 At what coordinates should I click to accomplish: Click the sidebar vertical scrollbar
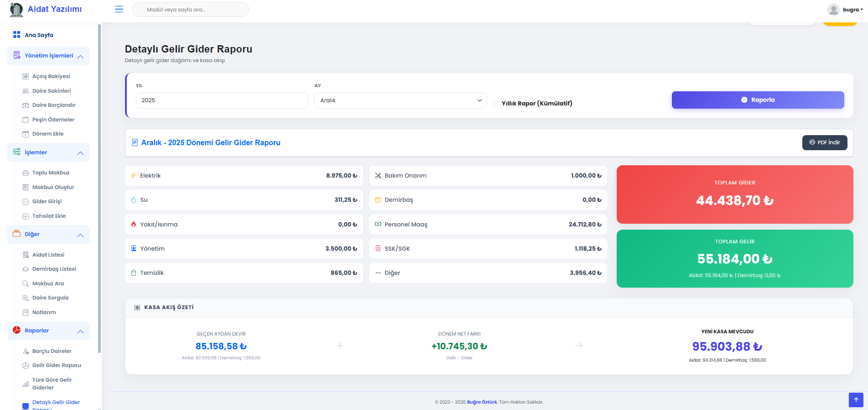pyautogui.click(x=99, y=183)
